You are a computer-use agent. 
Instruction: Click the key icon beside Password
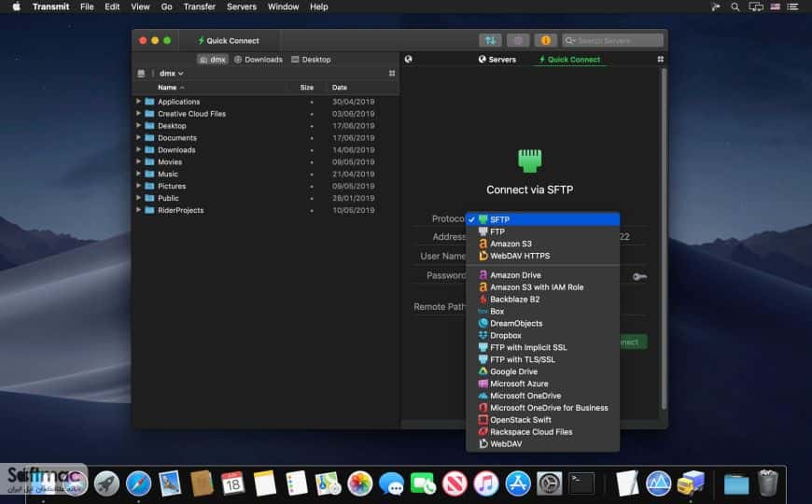click(639, 276)
